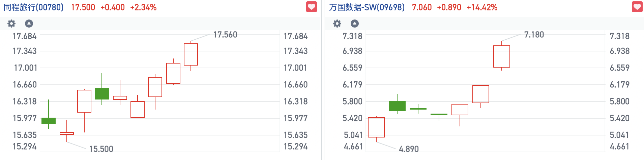Select the rightmost red candle in 万国数据-SW chart
644x160 pixels.
[x=502, y=56]
